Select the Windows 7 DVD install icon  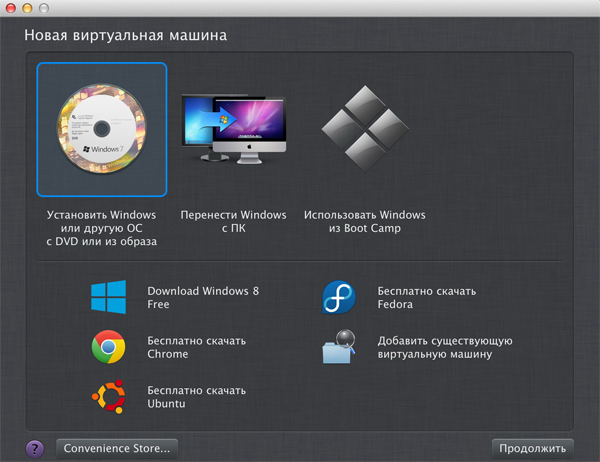101,129
